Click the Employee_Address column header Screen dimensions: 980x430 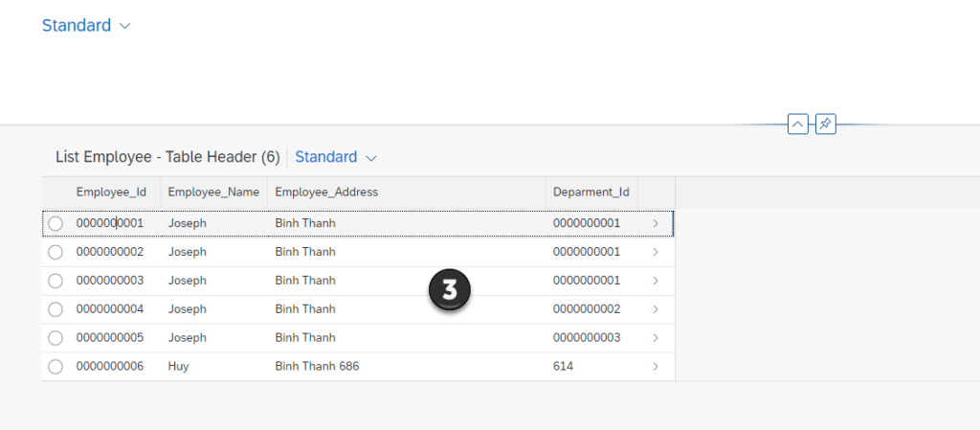[326, 192]
